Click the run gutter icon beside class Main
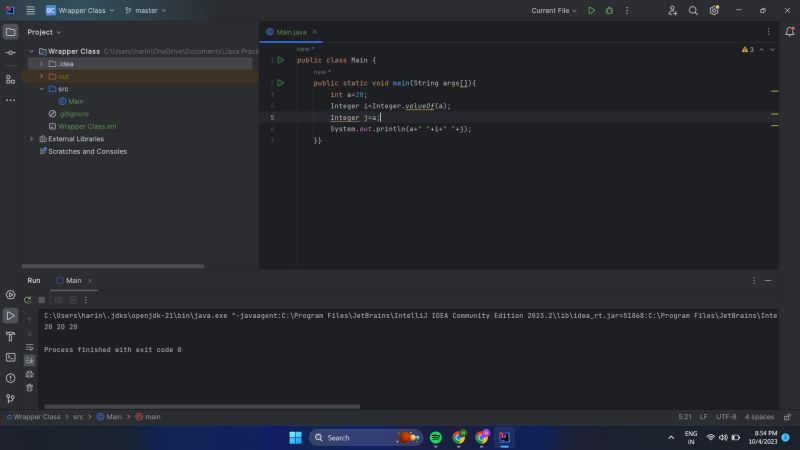This screenshot has height=450, width=800. click(281, 60)
